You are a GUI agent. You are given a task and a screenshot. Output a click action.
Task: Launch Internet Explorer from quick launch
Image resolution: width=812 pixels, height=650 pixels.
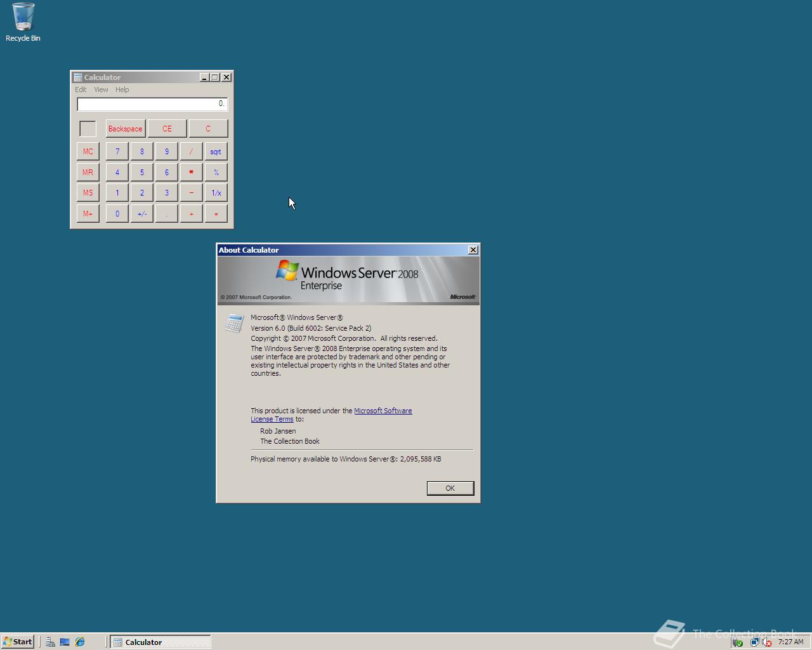click(x=80, y=642)
